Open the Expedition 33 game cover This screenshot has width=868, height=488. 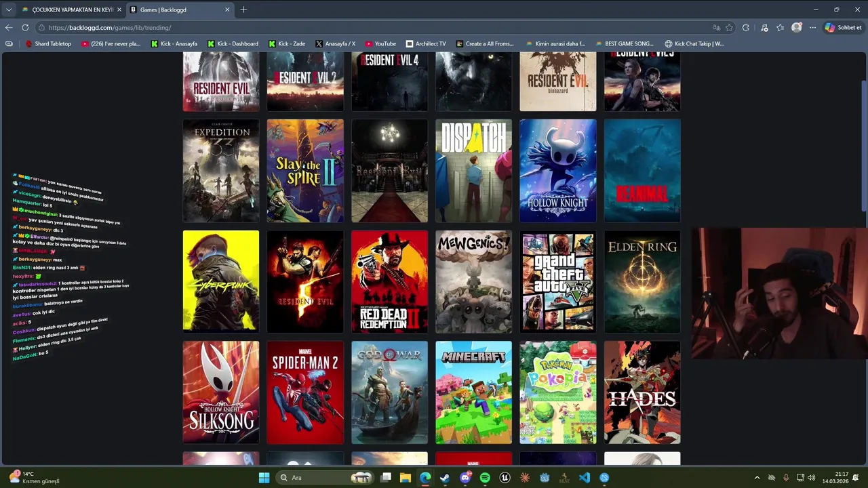point(220,171)
